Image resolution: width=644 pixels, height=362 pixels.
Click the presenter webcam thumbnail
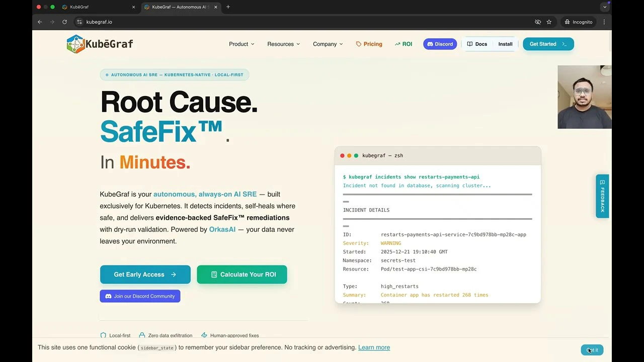click(585, 97)
